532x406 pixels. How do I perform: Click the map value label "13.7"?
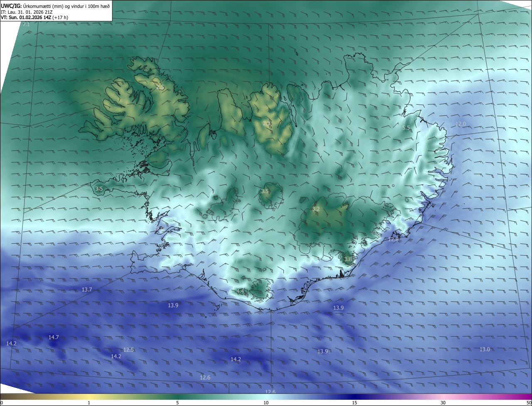[87, 290]
